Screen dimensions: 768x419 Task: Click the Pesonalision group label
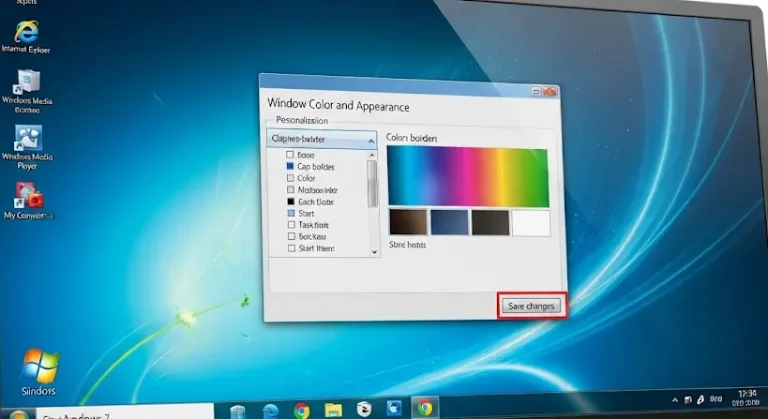pos(302,121)
